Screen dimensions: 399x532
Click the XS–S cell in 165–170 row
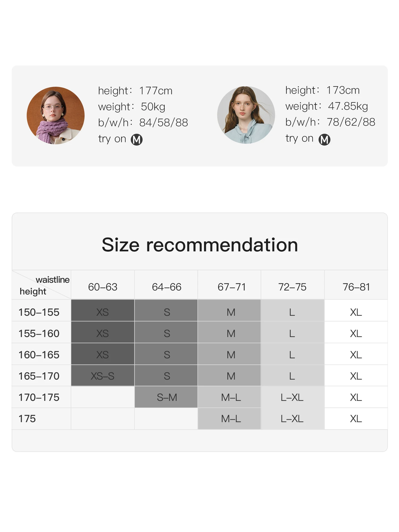pos(103,376)
